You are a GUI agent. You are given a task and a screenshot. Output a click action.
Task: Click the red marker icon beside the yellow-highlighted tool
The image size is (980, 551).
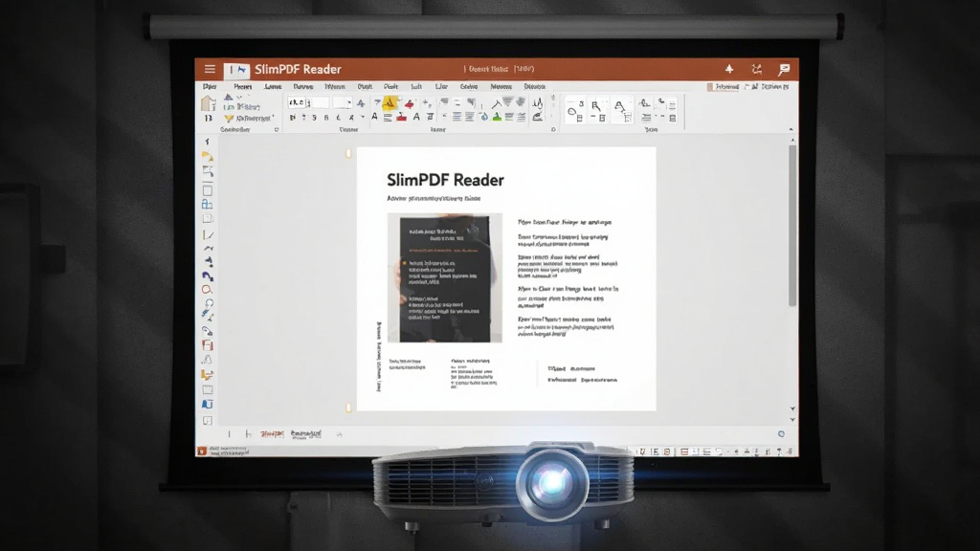(x=410, y=103)
